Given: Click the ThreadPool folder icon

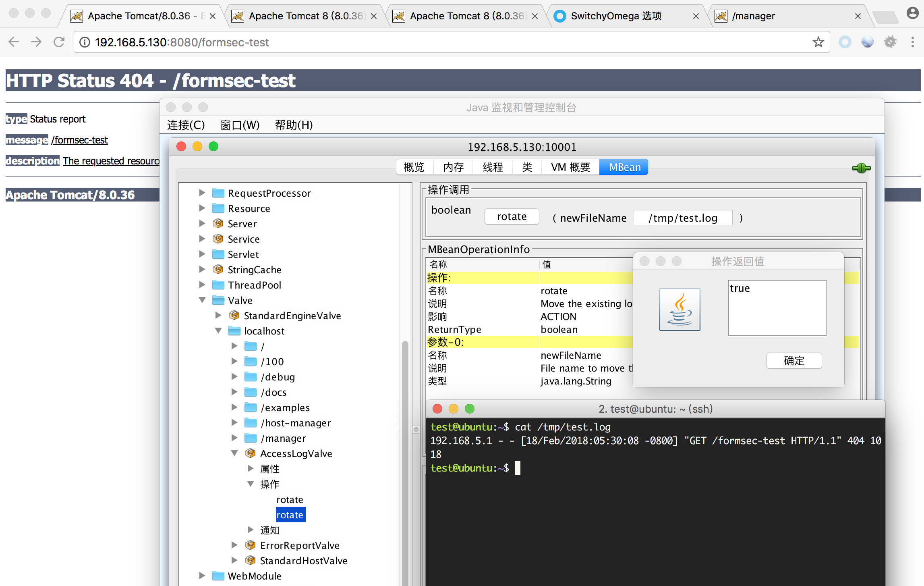Looking at the screenshot, I should coord(218,285).
